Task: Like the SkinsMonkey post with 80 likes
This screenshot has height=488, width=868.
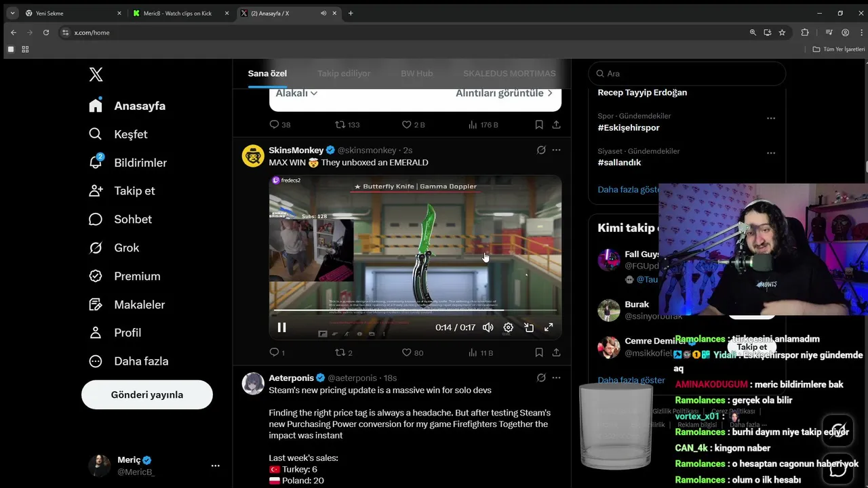Action: click(412, 352)
